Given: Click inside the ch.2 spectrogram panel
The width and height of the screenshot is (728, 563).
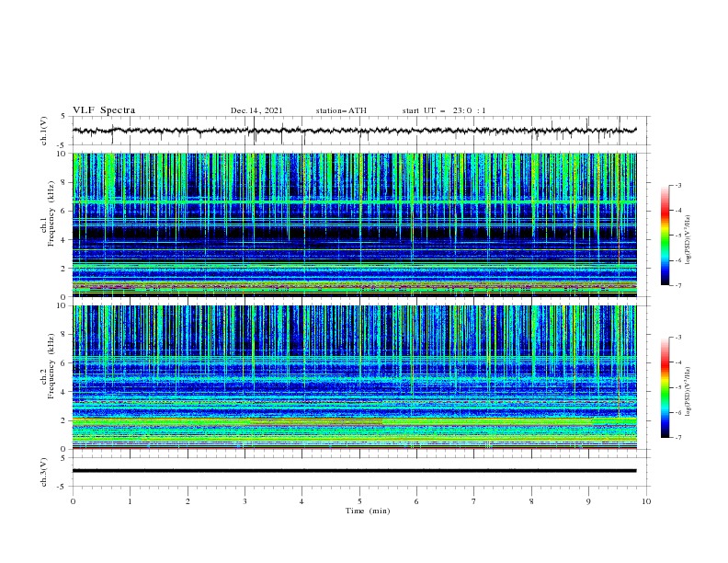Looking at the screenshot, I should click(x=354, y=377).
